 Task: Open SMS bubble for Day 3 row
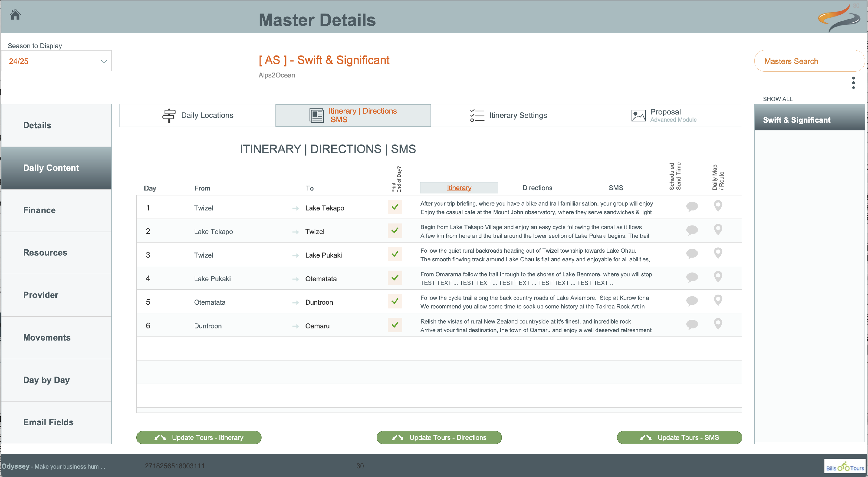(x=692, y=254)
